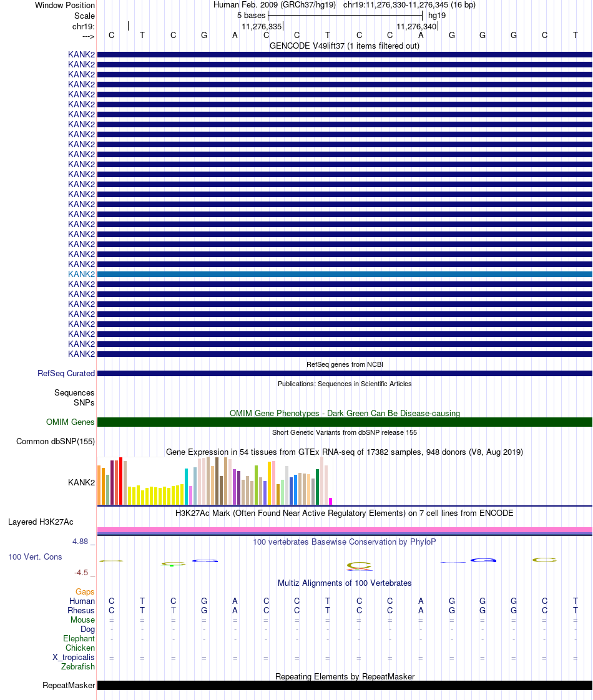Click the Sequences track label
This screenshot has width=593, height=700.
74,393
